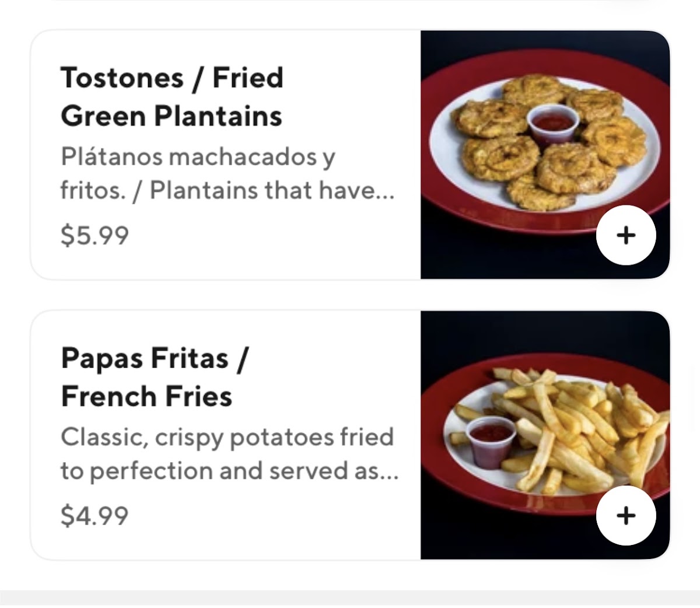Click the ketchup cup among the tostones
Screen dimensions: 700x608
click(x=552, y=124)
